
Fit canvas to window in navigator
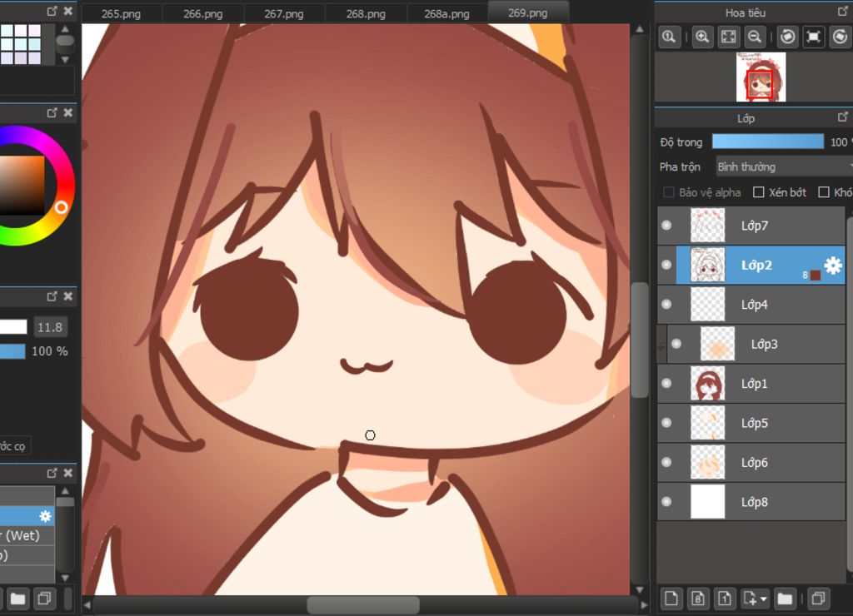pos(728,37)
